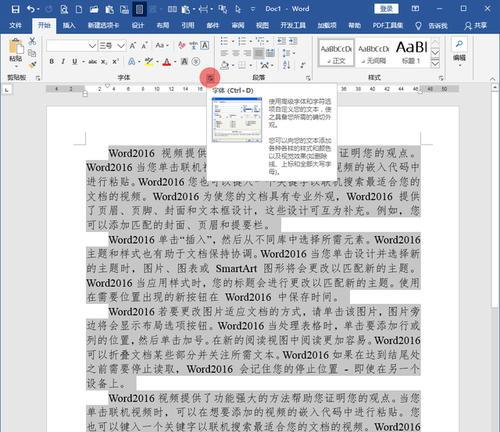Image resolution: width=500 pixels, height=432 pixels.
Task: Apply the red font color
Action: pyautogui.click(x=167, y=61)
